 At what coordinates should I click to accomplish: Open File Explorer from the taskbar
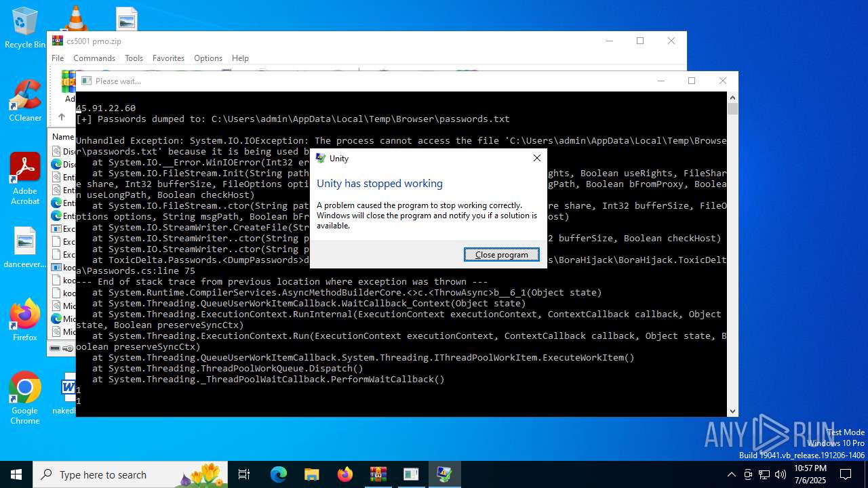pos(312,474)
